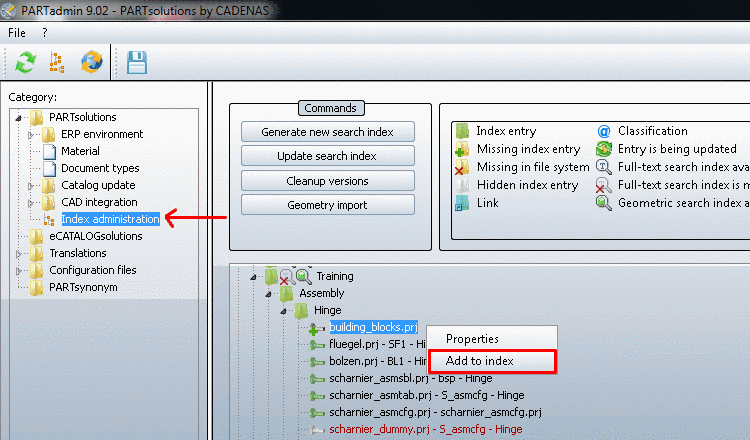This screenshot has height=440, width=750.
Task: Click the part icon before bolzen.prj
Action: point(317,362)
